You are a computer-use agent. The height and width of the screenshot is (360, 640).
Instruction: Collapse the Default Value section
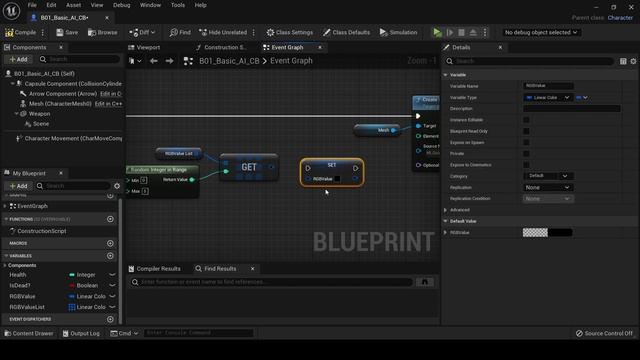pos(445,221)
